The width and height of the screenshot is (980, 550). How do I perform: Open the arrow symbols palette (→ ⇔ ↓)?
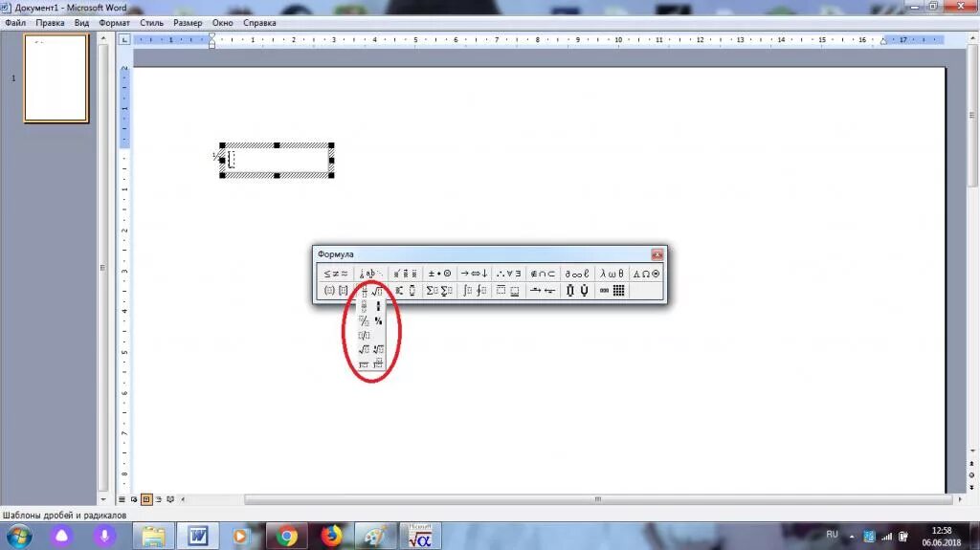click(x=474, y=274)
